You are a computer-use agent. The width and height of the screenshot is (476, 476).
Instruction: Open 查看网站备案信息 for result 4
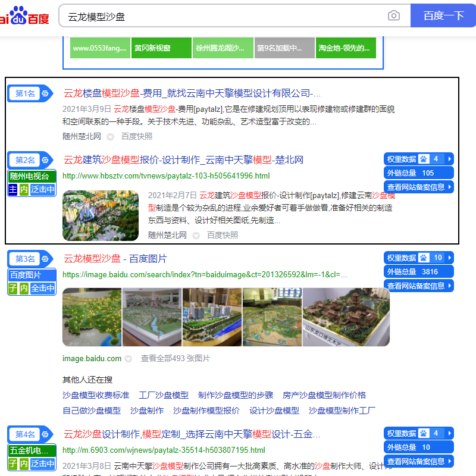coord(419,461)
